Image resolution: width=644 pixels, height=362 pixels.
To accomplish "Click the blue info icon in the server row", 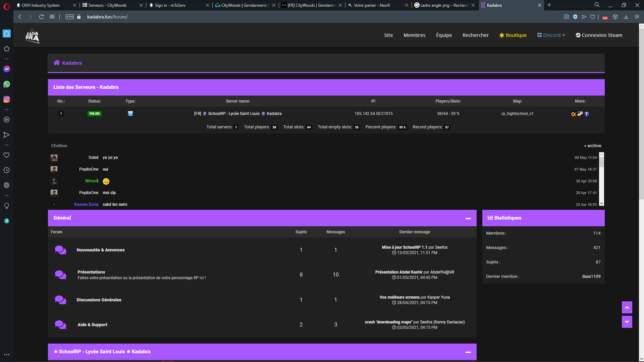I will point(587,114).
